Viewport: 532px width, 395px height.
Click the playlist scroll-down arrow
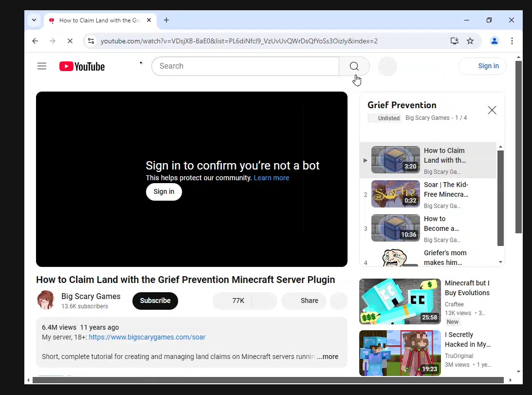pos(500,262)
